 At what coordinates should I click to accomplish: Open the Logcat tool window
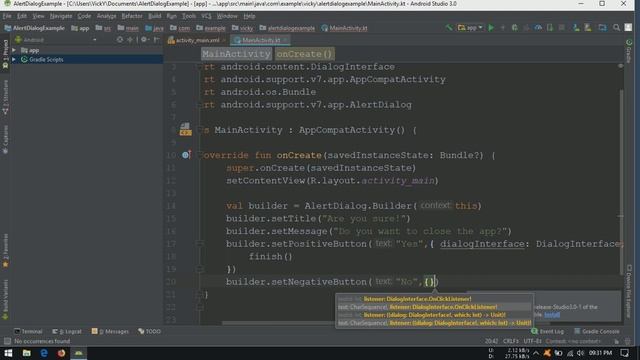point(67,331)
